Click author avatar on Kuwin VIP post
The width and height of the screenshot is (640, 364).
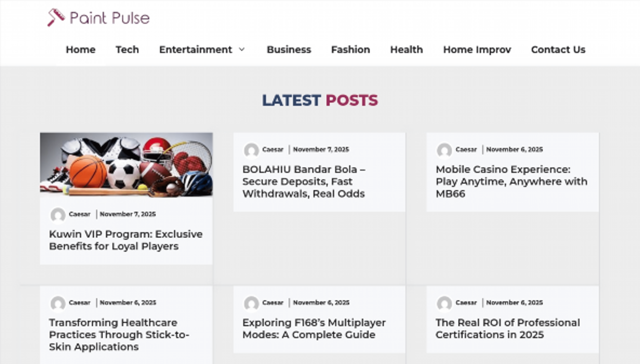point(58,214)
